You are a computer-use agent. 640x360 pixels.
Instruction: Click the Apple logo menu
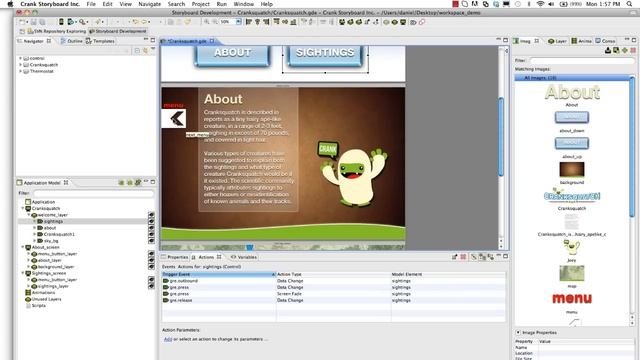(11, 4)
